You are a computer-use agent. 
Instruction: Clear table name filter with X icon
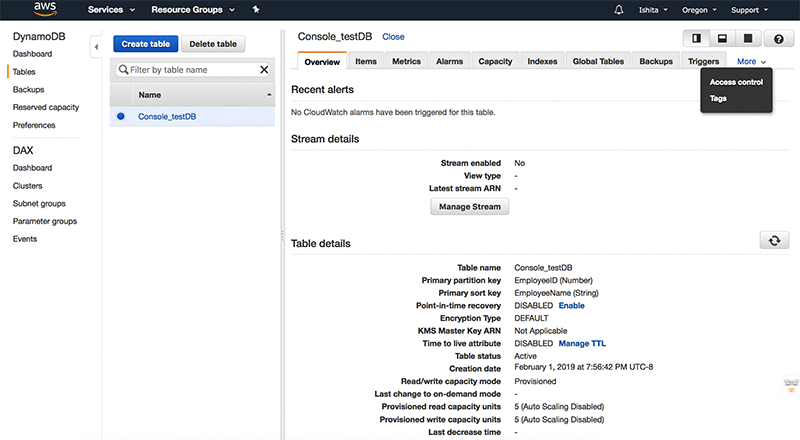coord(264,70)
